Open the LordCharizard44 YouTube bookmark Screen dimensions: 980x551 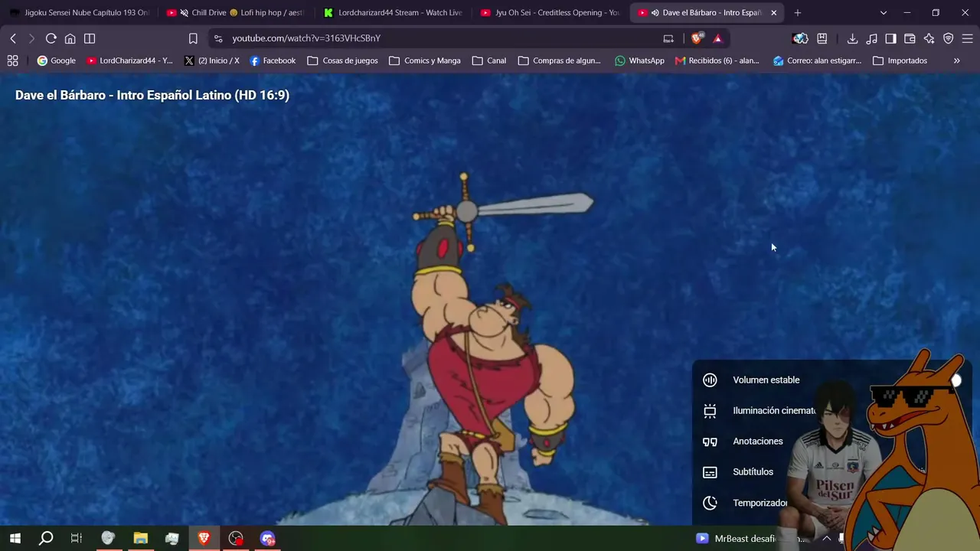pyautogui.click(x=130, y=60)
